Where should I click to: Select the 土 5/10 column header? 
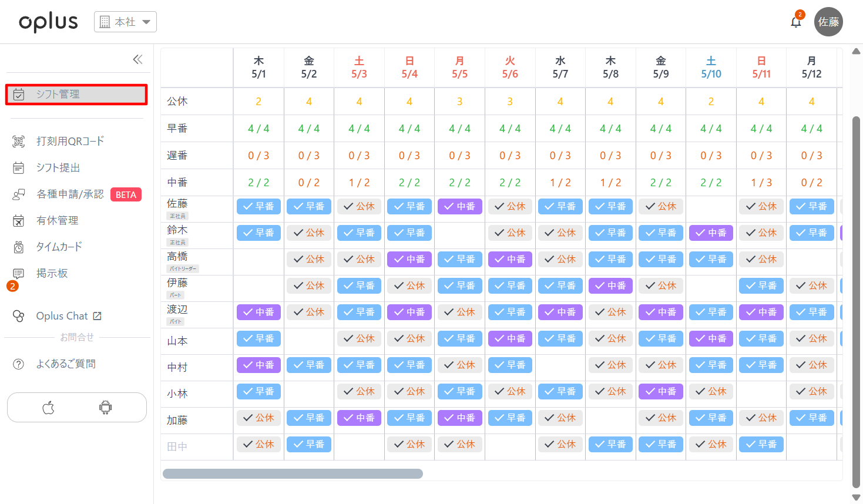(711, 68)
